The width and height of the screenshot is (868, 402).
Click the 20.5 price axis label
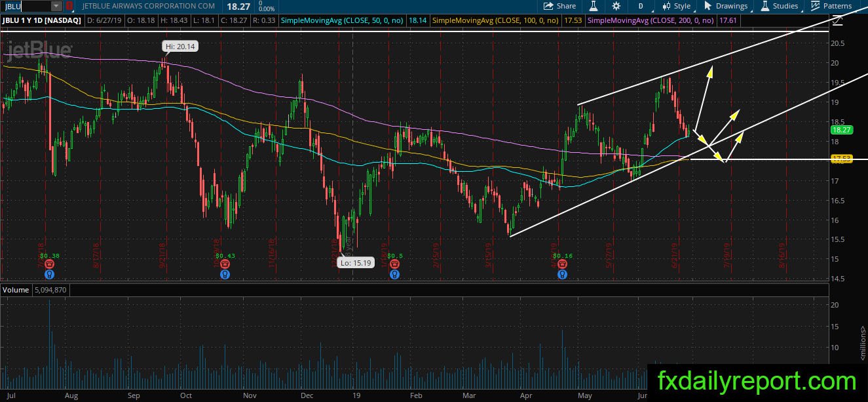[838, 43]
